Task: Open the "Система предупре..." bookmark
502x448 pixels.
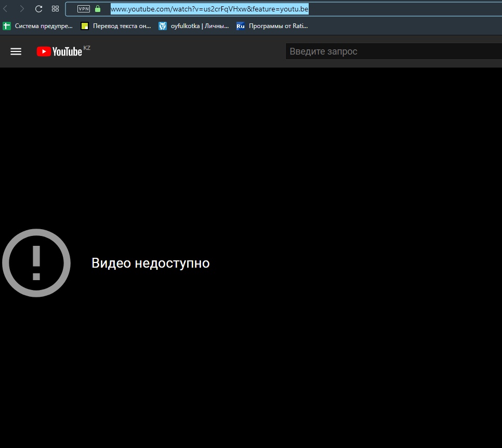Action: [44, 25]
